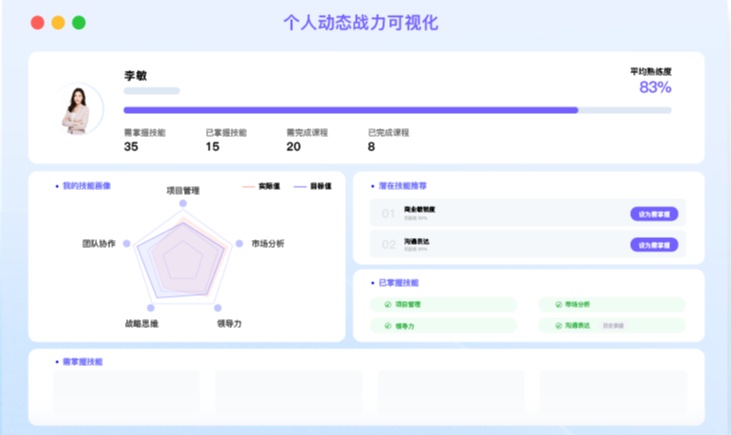Click 已掌握技能 count 15

coord(213,146)
